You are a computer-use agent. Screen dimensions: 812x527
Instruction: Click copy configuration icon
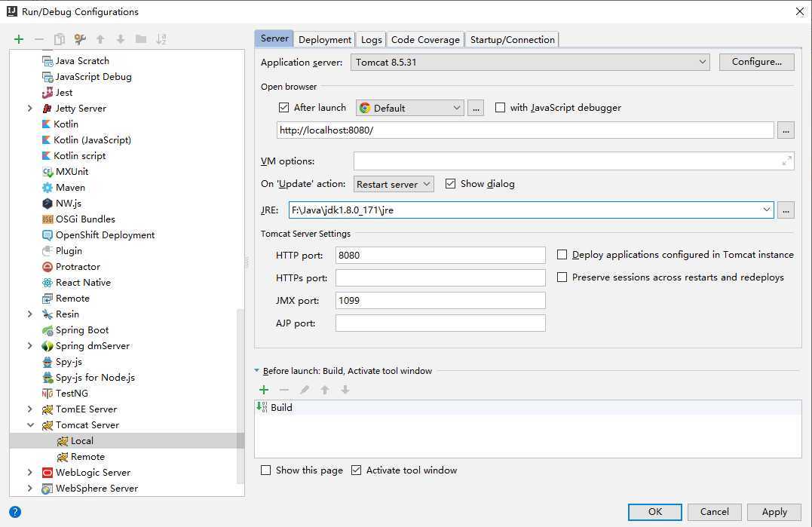coord(60,39)
